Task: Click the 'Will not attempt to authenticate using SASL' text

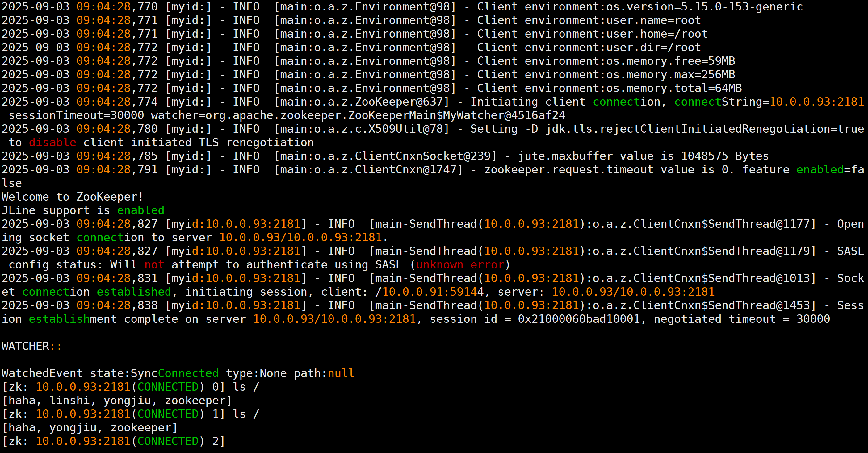Action: (x=256, y=265)
